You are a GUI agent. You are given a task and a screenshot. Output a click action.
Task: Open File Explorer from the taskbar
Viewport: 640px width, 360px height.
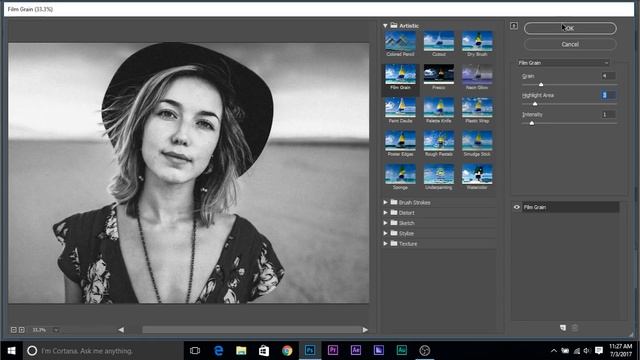point(241,351)
